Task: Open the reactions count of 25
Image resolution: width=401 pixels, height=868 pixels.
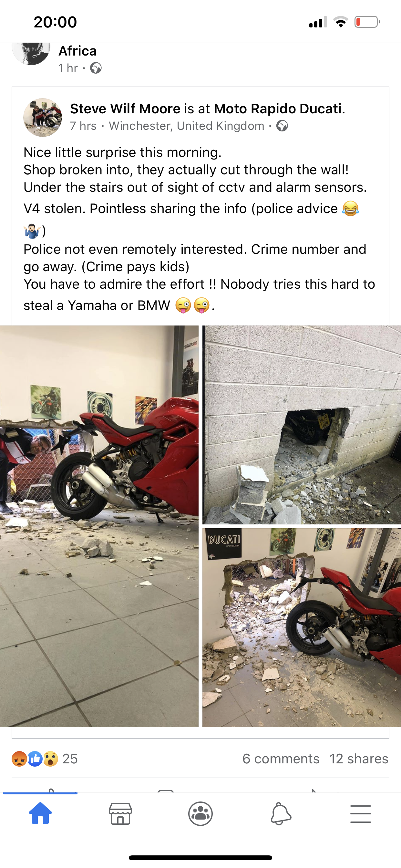Action: click(x=70, y=759)
